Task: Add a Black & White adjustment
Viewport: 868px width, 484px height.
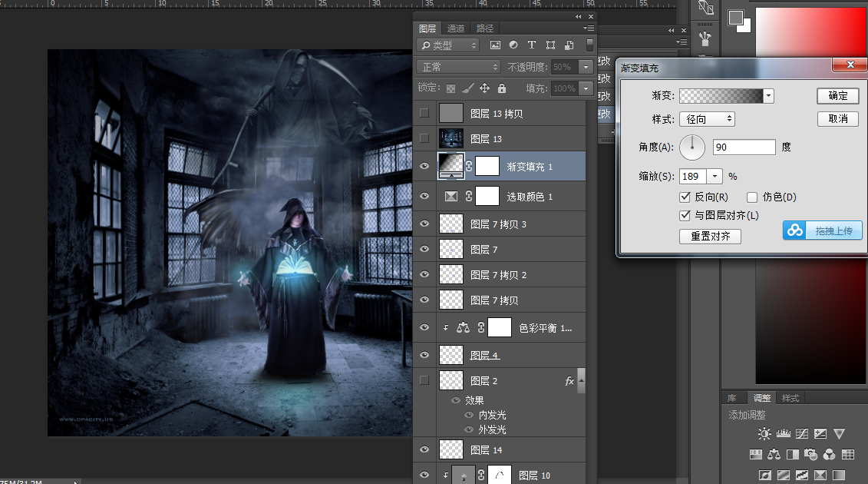Action: [793, 455]
